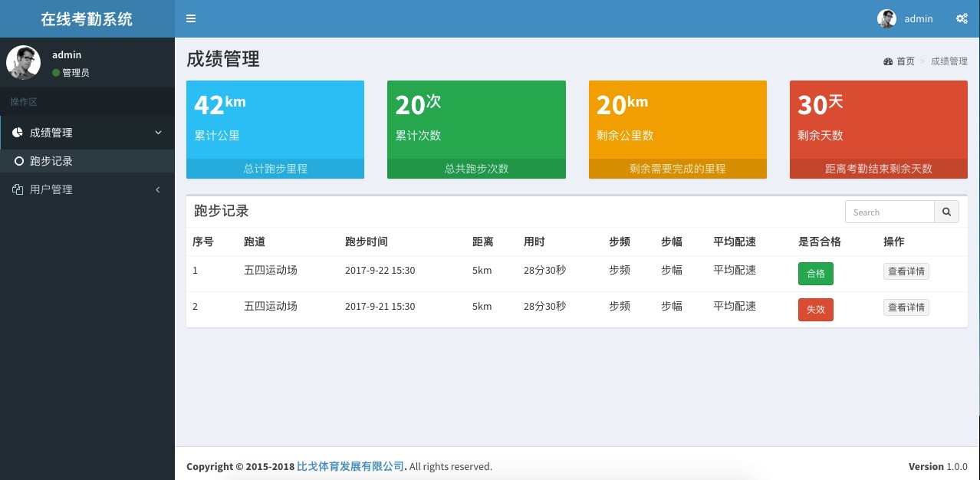
Task: Collapse the 成绩管理 menu chevron
Action: click(159, 133)
